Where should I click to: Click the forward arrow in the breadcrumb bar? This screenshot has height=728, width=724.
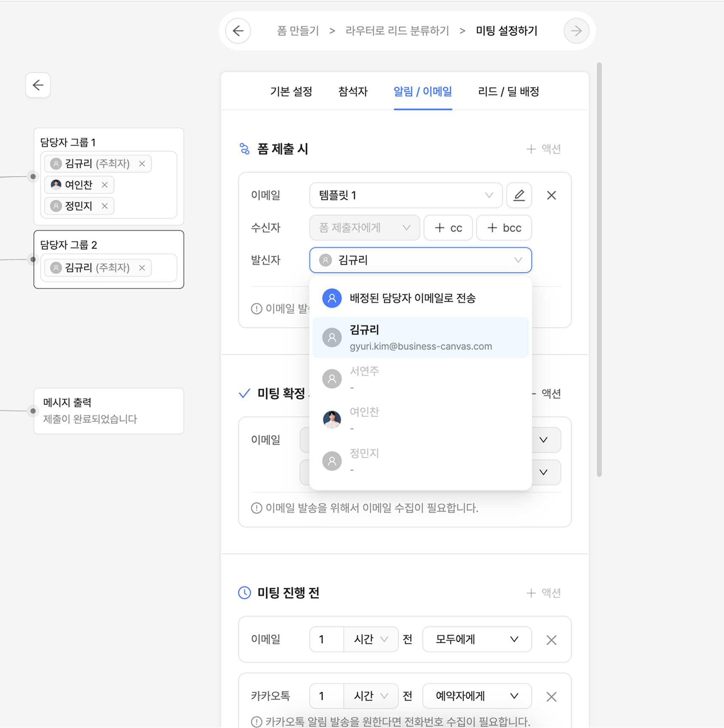pos(576,31)
